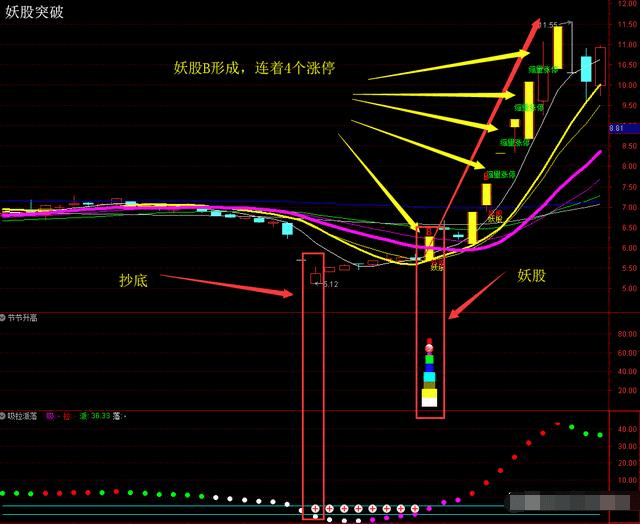Click the green 涨 38.33 legend value
The width and height of the screenshot is (640, 526).
pos(95,416)
